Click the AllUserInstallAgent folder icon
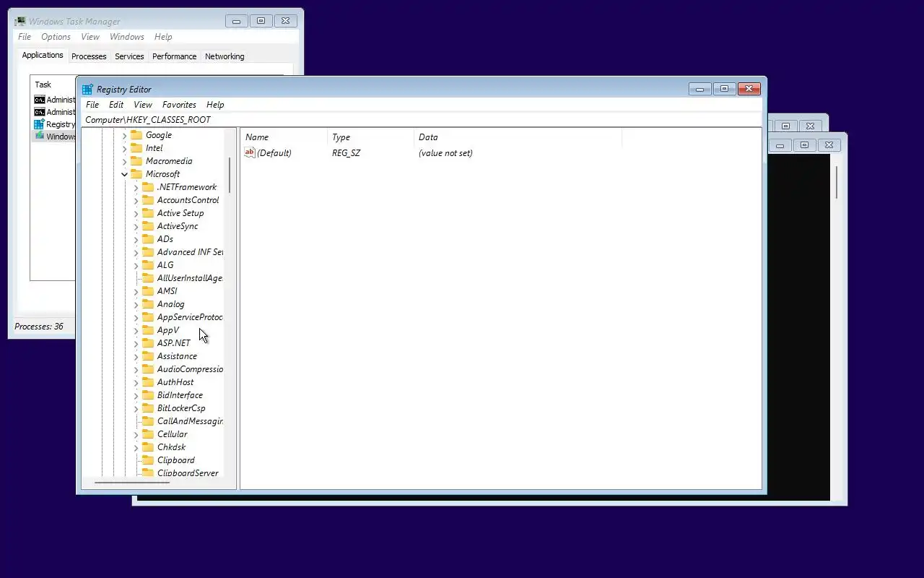Viewport: 924px width, 578px height. click(x=148, y=278)
